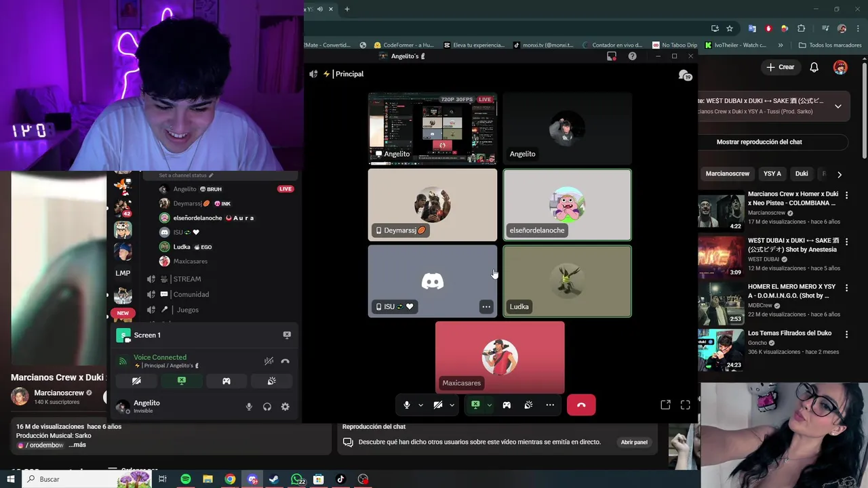Image resolution: width=868 pixels, height=488 pixels.
Task: Open WhatsApp from the Windows taskbar
Action: [297, 479]
